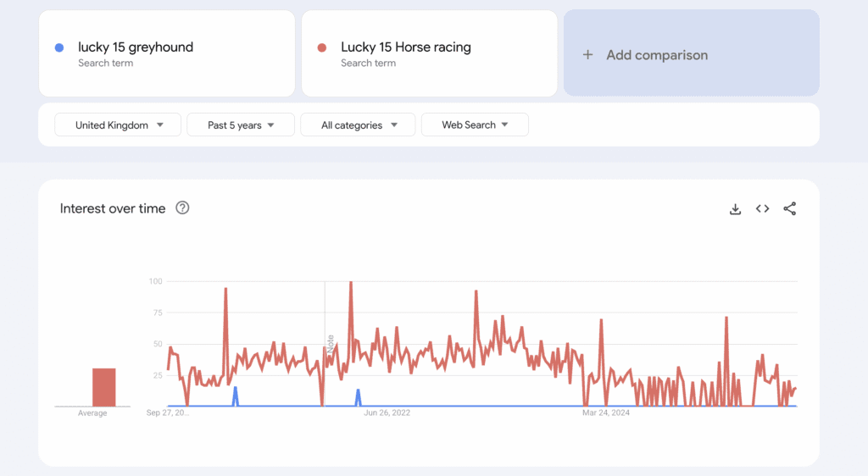Click the red Average bar
868x476 pixels.
(x=103, y=387)
